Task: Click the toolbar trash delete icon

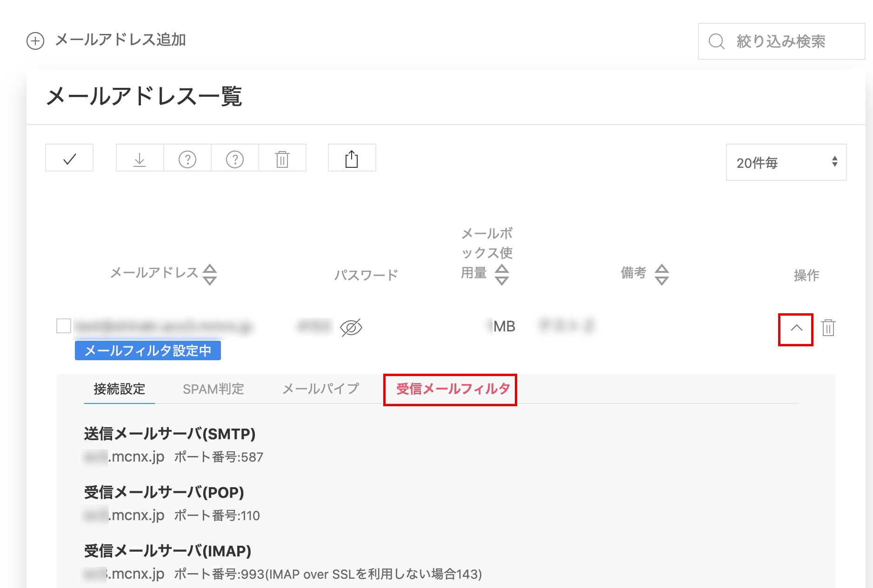Action: (x=282, y=158)
